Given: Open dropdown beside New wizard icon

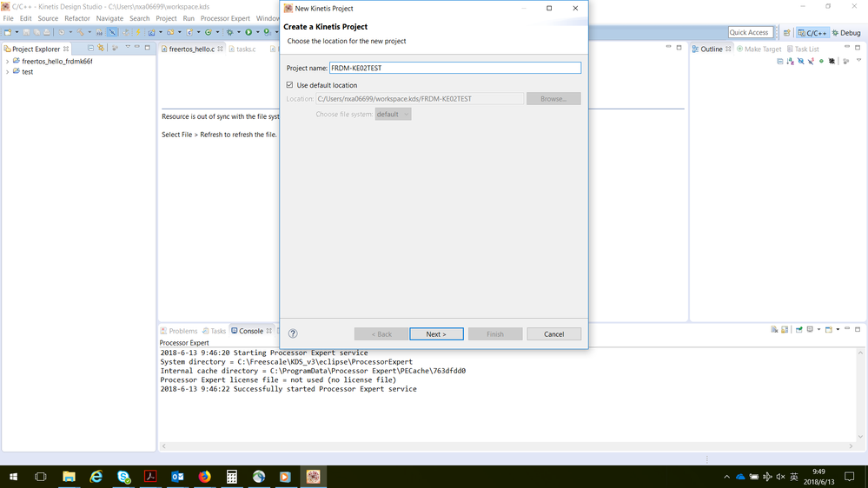Looking at the screenshot, I should pos(17,32).
